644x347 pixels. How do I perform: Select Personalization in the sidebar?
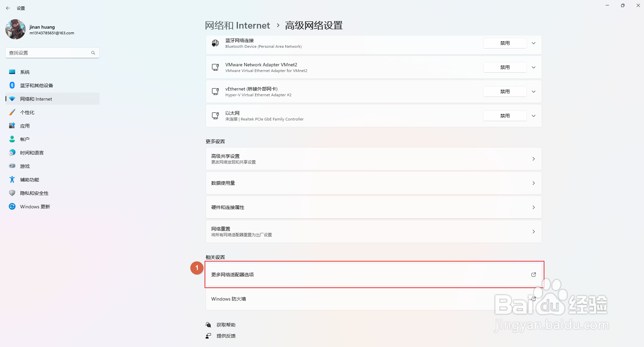[x=27, y=112]
